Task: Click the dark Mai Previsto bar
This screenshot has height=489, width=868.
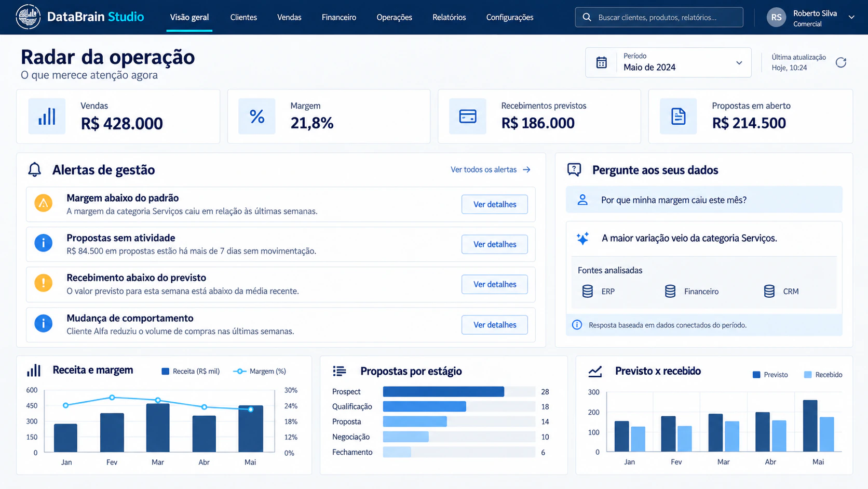Action: point(810,426)
